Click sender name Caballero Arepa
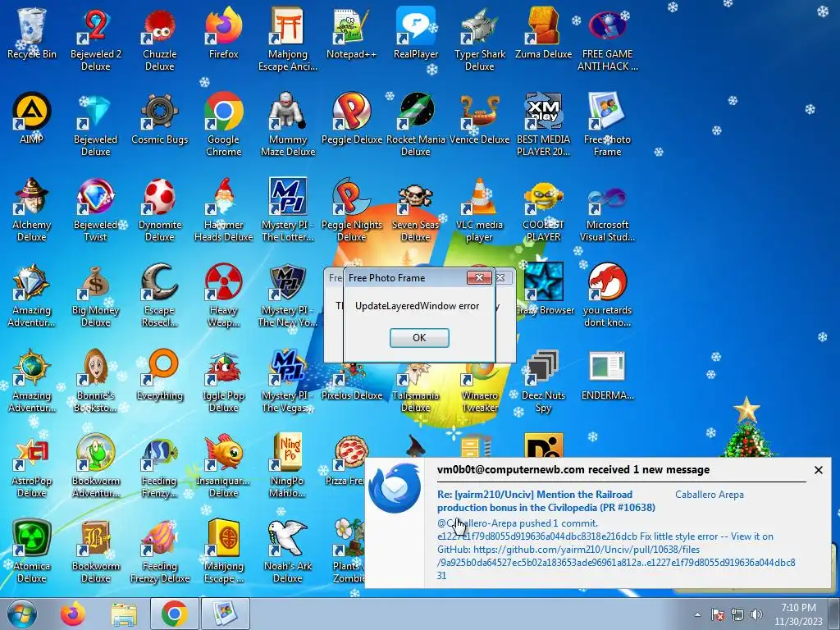Screen dimensions: 840x630 (710, 495)
